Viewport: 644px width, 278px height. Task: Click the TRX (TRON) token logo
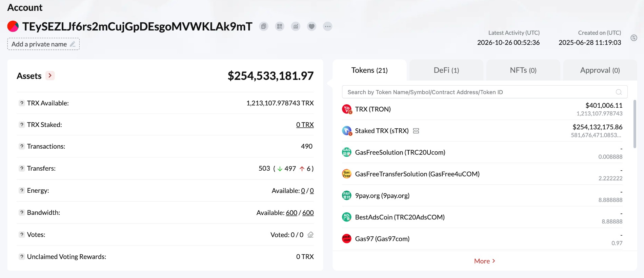point(347,109)
